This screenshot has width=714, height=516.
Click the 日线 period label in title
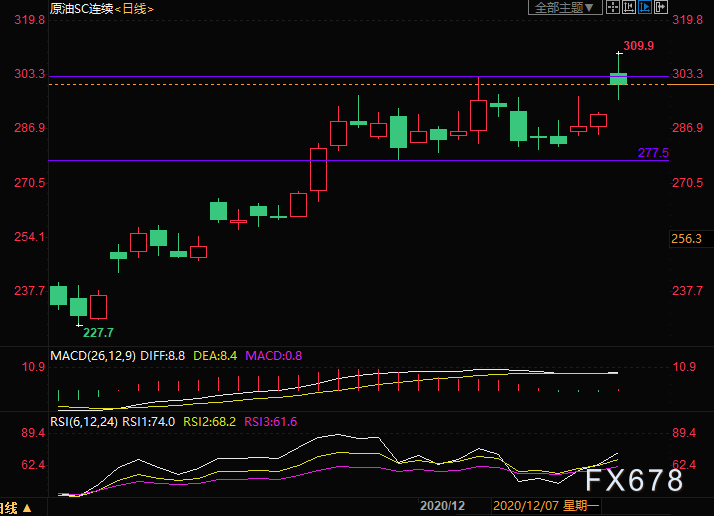click(134, 9)
